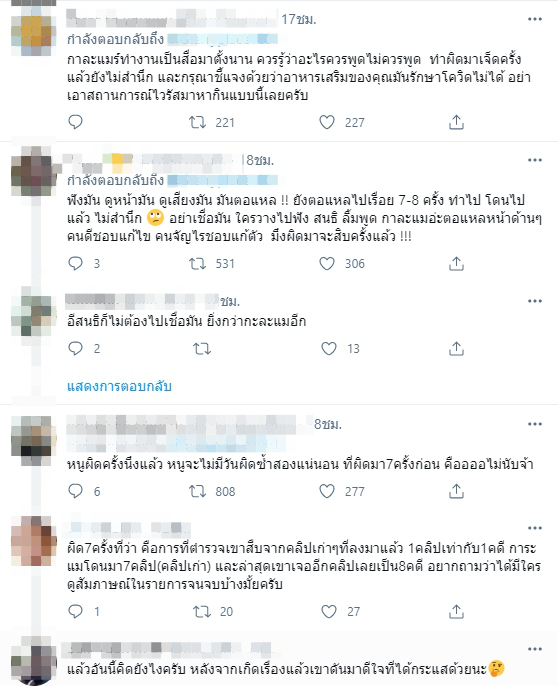
Task: Retweet the post with 221 retweets
Action: (197, 122)
